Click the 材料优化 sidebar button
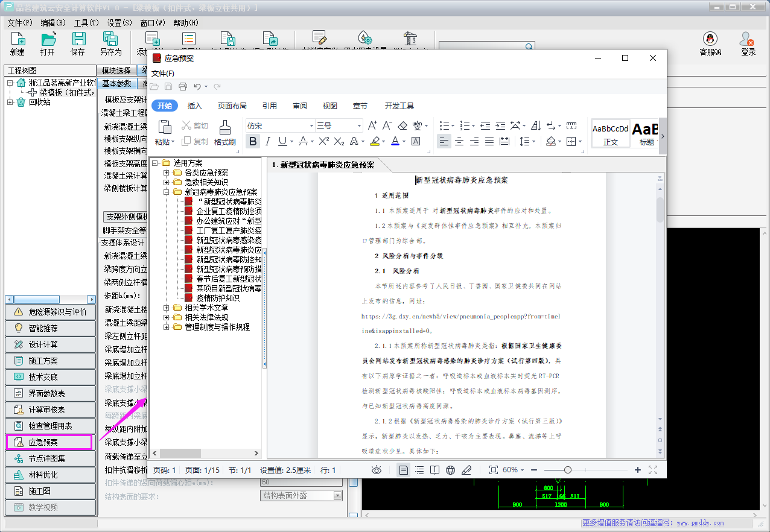This screenshot has height=532, width=770. (51, 475)
